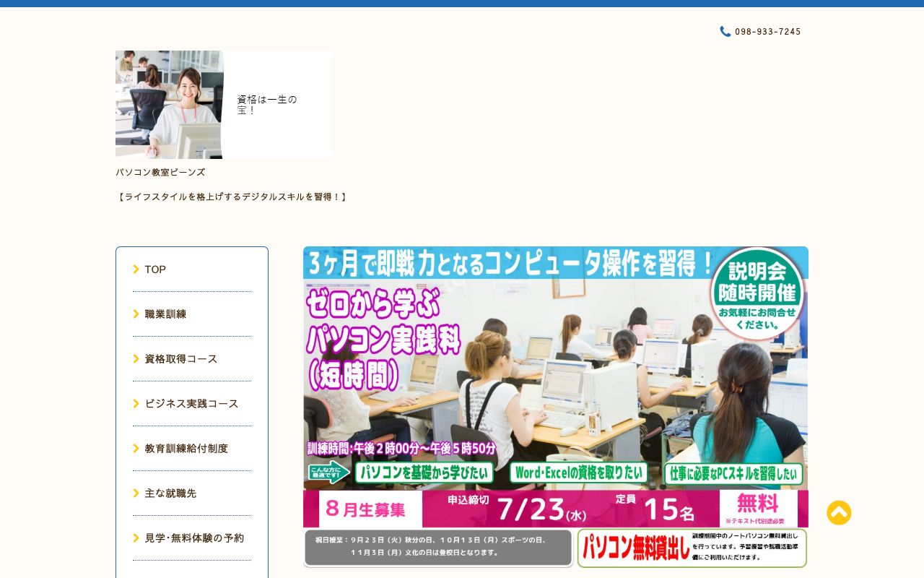Open the 教育訓練給付制度 page link
924x578 pixels.
point(186,448)
